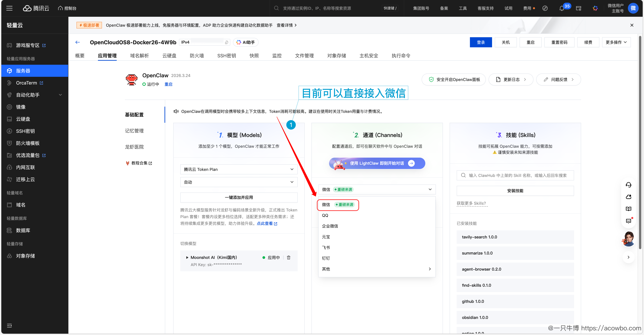Image resolution: width=644 pixels, height=335 pixels.
Task: Click the ClawHub Skill search field
Action: pos(515,175)
